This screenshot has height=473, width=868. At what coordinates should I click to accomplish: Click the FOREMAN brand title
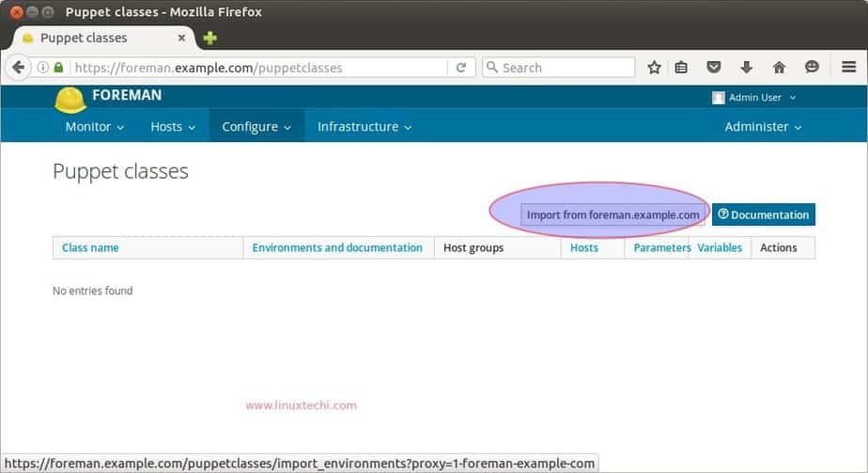point(127,95)
